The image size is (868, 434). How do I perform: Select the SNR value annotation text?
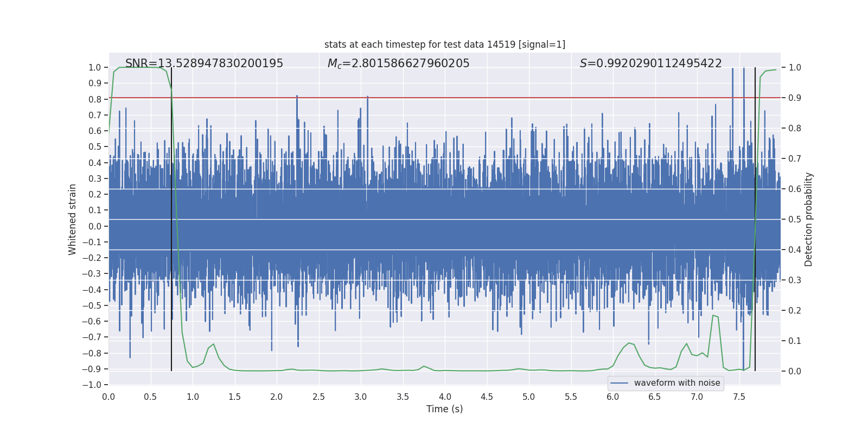click(x=204, y=63)
